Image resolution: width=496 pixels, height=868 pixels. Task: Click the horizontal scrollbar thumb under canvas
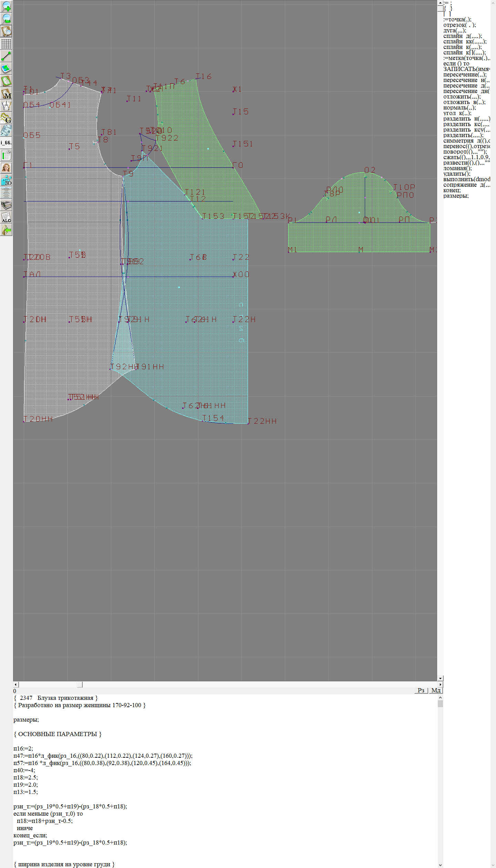tap(80, 684)
